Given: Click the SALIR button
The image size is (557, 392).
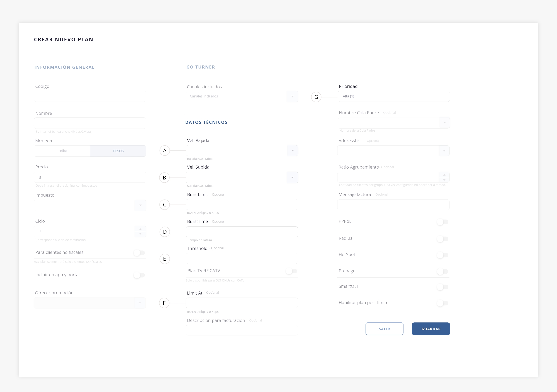Looking at the screenshot, I should pos(384,329).
